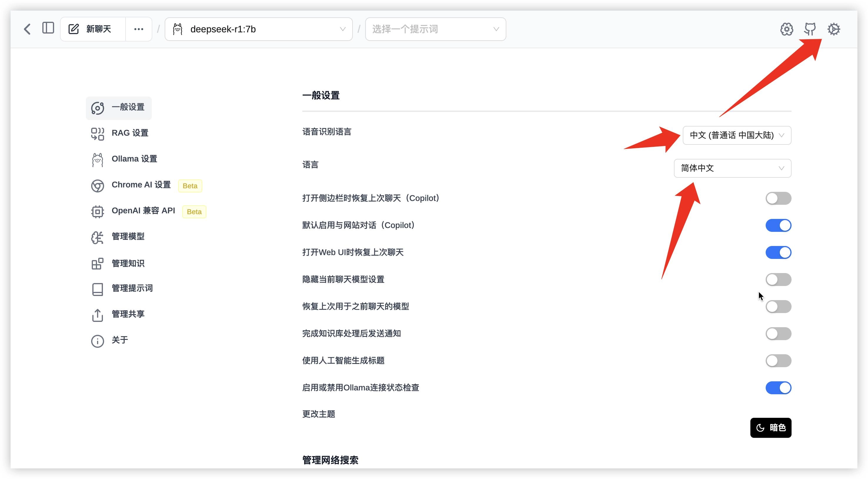868x479 pixels.
Task: Click the Ollama llama sidebar icon
Action: (x=97, y=160)
